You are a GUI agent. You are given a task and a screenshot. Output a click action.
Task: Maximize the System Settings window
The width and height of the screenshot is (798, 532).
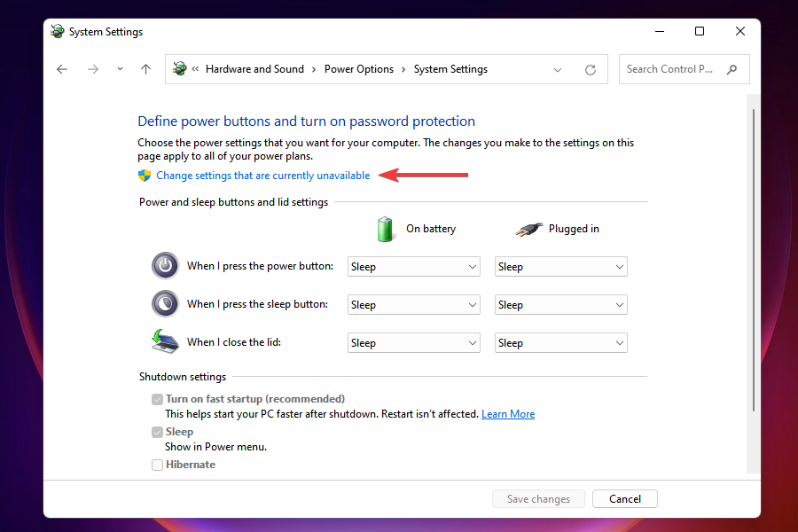pos(700,32)
